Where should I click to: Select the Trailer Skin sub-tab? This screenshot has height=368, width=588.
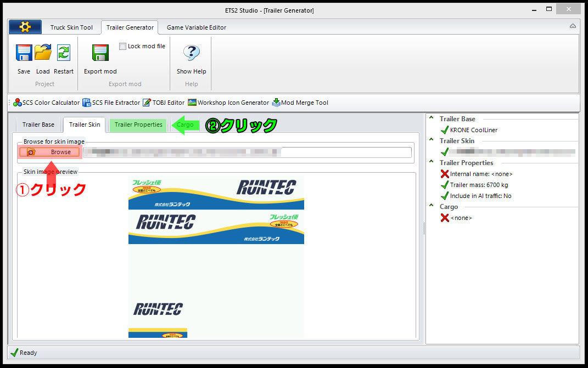click(85, 124)
